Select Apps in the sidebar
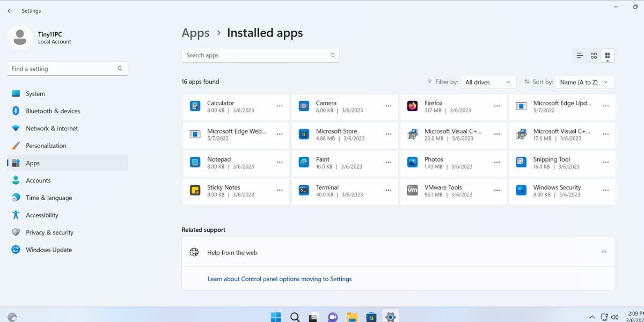 tap(68, 163)
